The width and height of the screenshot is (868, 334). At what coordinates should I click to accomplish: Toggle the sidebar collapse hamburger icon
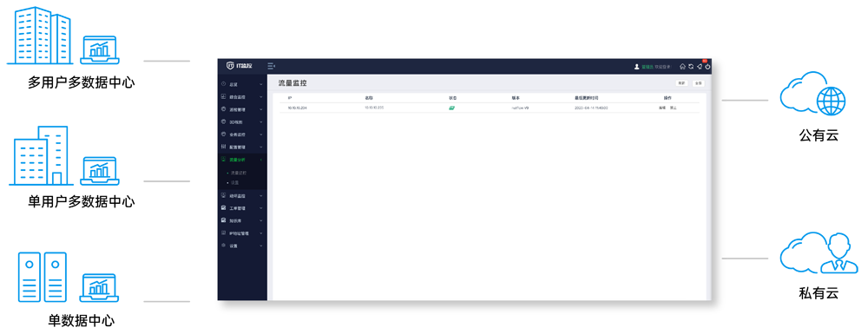click(x=271, y=66)
